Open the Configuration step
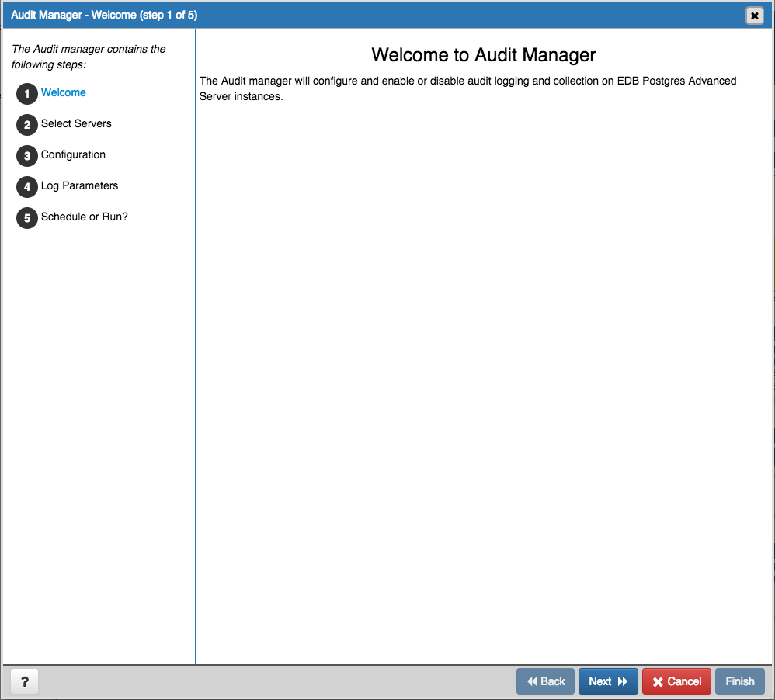This screenshot has width=775, height=700. (73, 154)
